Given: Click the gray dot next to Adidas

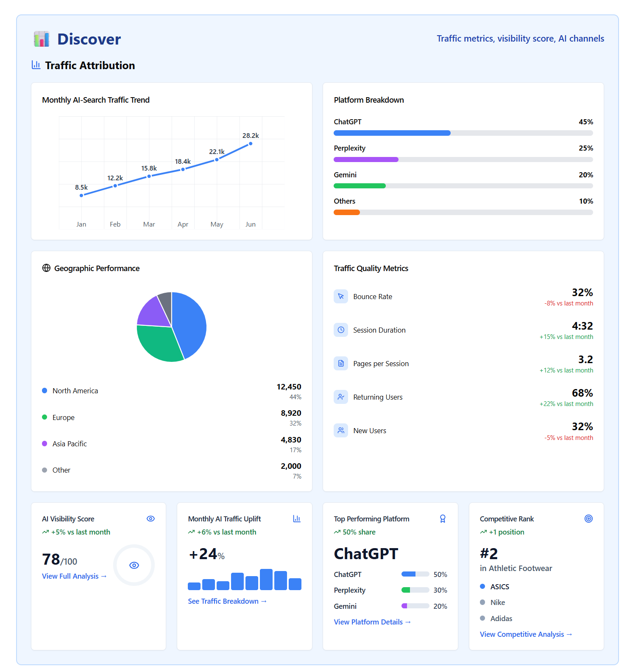Looking at the screenshot, I should (482, 618).
